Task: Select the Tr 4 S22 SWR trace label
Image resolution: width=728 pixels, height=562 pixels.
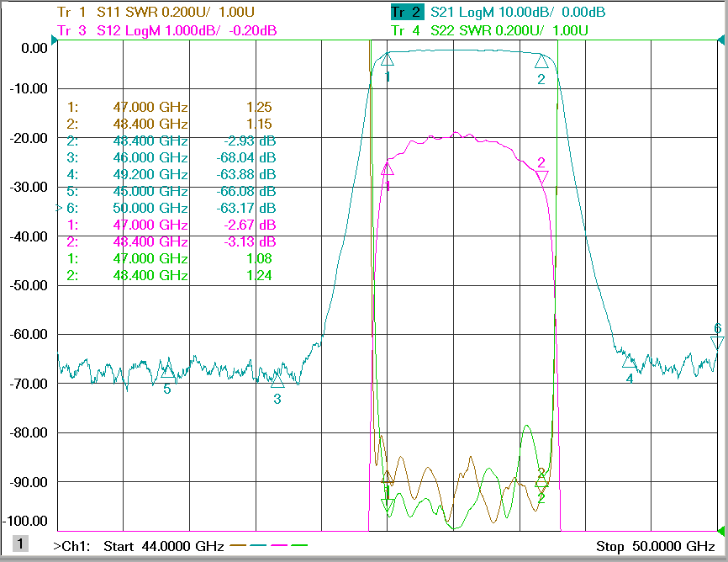Action: point(489,30)
